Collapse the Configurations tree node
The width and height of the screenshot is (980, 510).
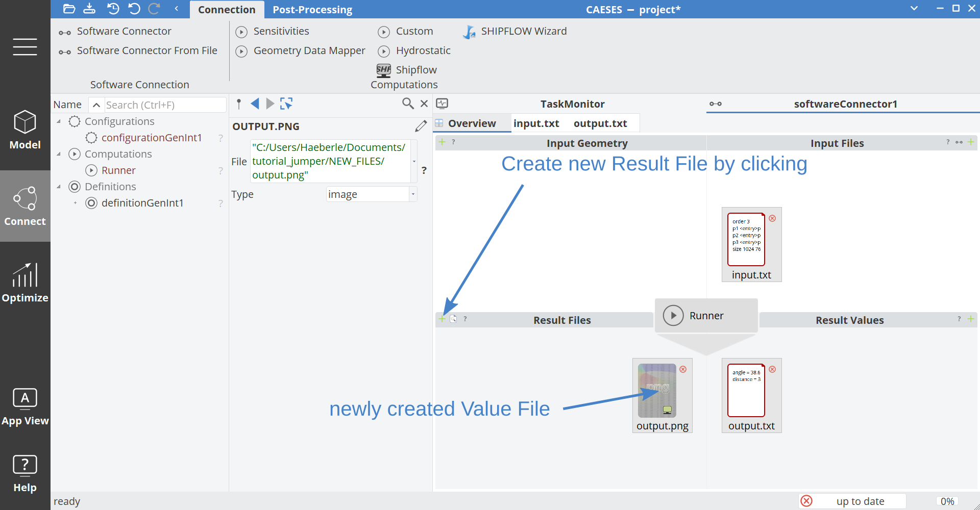(59, 121)
